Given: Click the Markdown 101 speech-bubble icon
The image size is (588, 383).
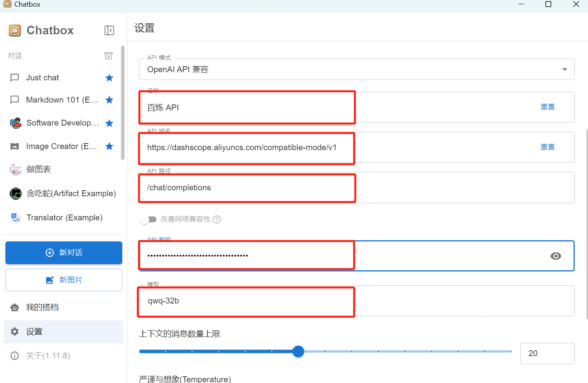Looking at the screenshot, I should pyautogui.click(x=15, y=100).
